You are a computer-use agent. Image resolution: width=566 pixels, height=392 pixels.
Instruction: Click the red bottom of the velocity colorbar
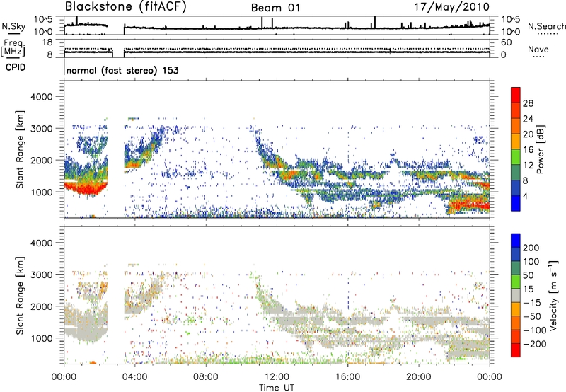[516, 350]
